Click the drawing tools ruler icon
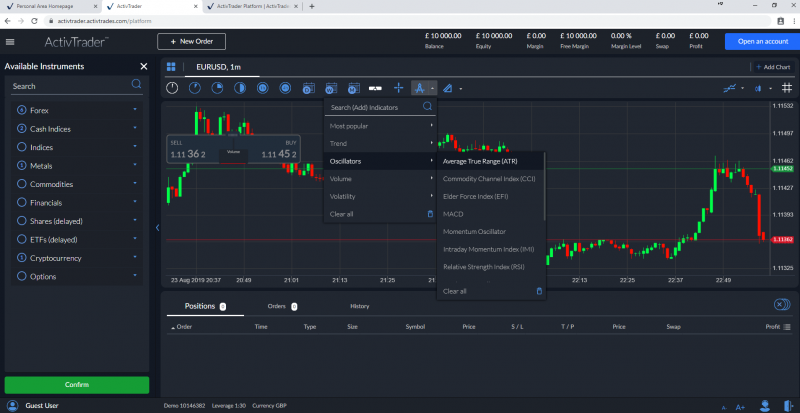The width and height of the screenshot is (800, 413). pos(447,88)
